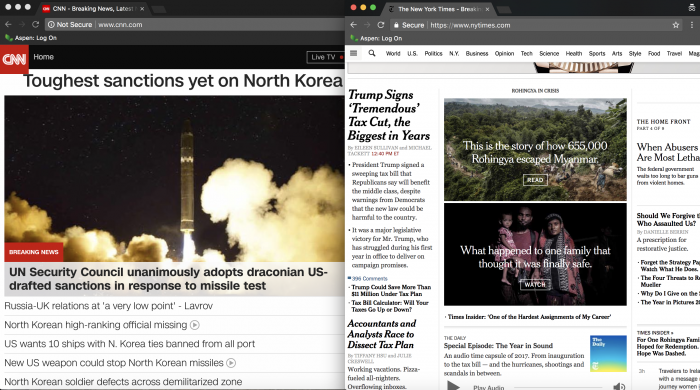Click the Secure lock icon in NYTimes window
The image size is (700, 390).
tap(396, 25)
